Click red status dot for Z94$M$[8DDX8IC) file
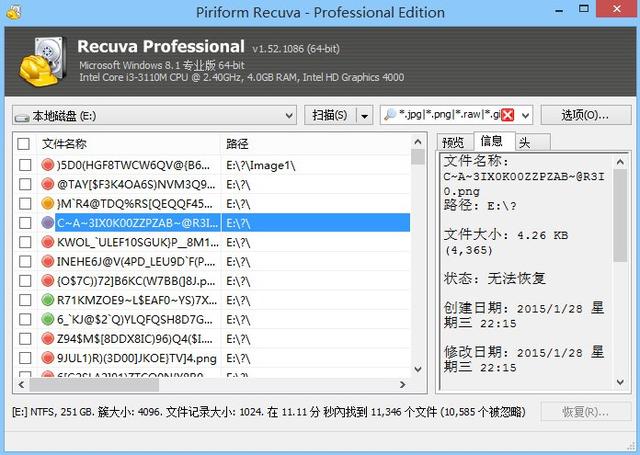This screenshot has width=640, height=455. [48, 338]
